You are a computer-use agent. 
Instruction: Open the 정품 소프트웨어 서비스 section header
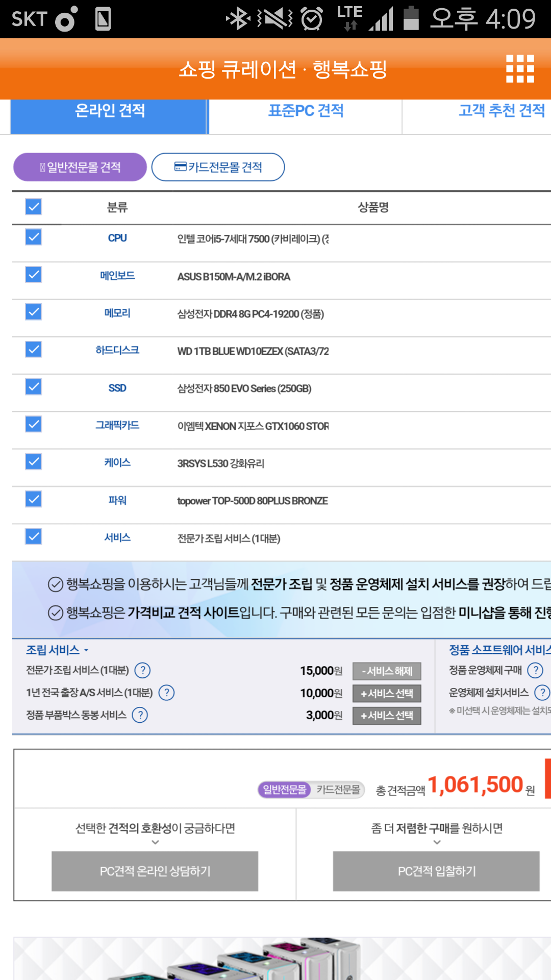pos(499,650)
